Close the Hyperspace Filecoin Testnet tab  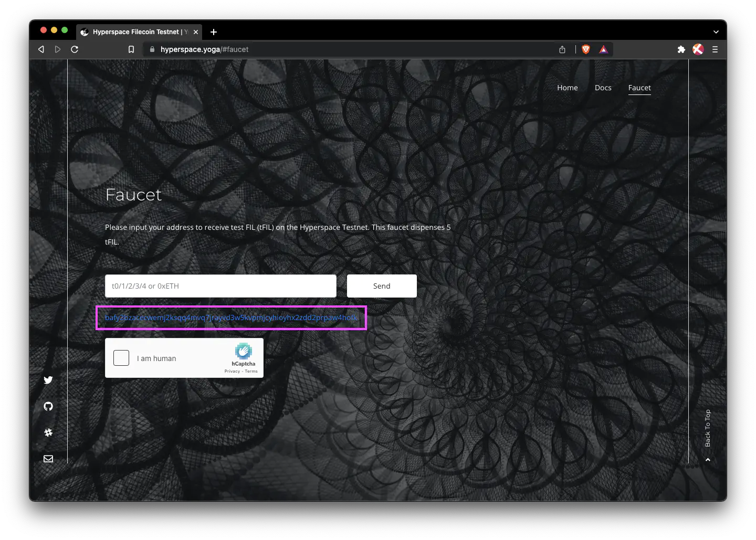pyautogui.click(x=196, y=32)
